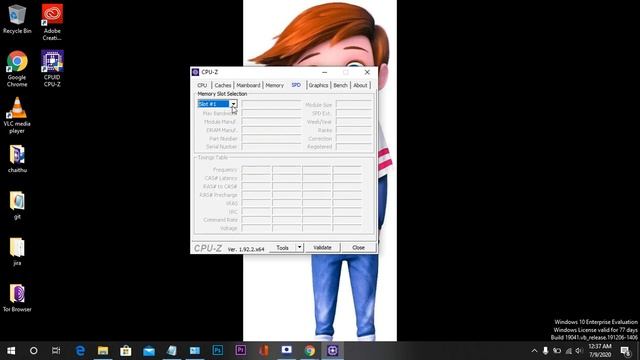Select the git folder on desktop
The width and height of the screenshot is (640, 360).
point(17,205)
